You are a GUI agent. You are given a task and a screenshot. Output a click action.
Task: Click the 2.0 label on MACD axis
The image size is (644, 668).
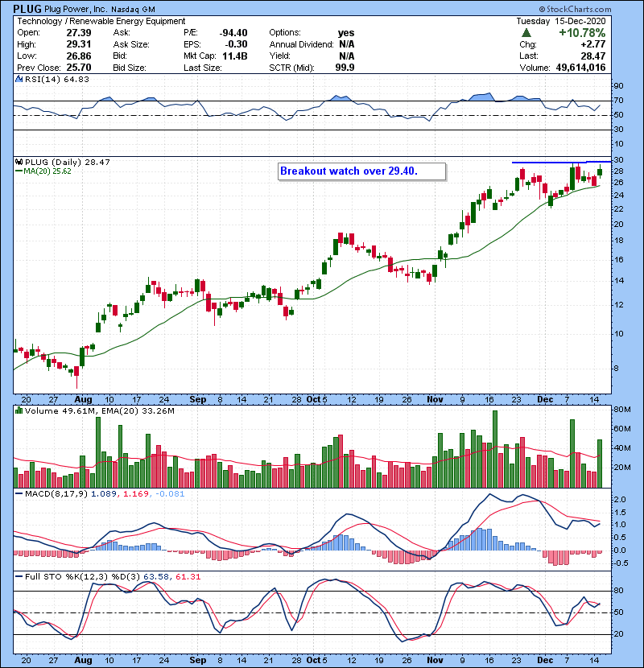coord(620,499)
